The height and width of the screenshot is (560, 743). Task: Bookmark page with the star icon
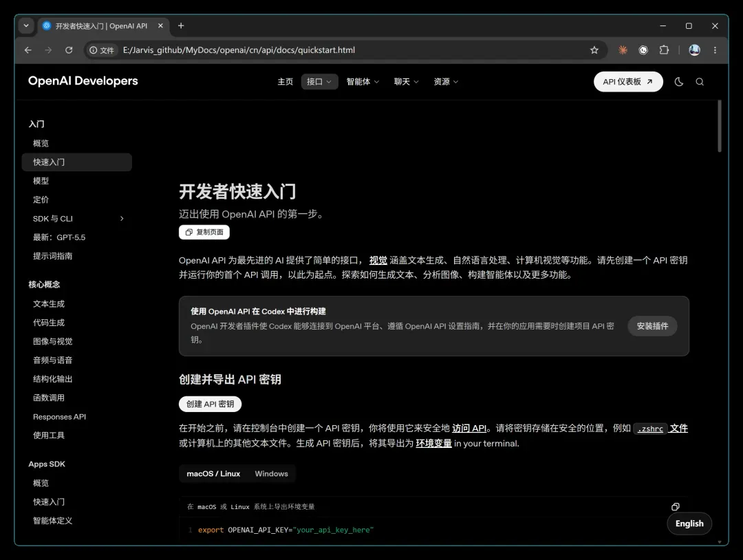[x=594, y=50]
